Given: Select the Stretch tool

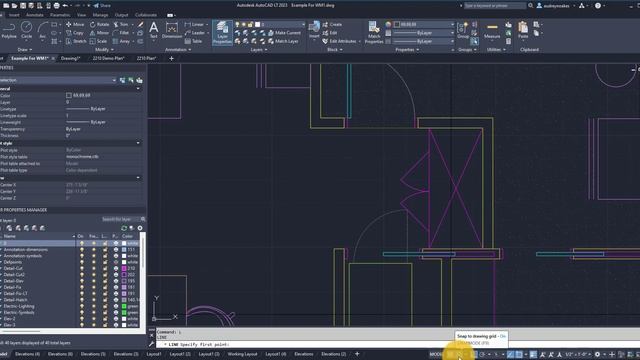Looking at the screenshot, I should click(x=76, y=41).
